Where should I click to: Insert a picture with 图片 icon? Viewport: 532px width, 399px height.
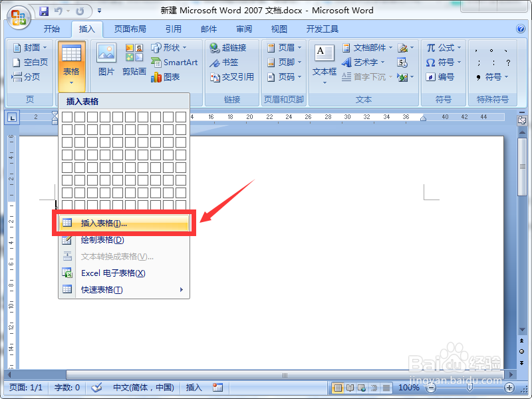tap(106, 60)
